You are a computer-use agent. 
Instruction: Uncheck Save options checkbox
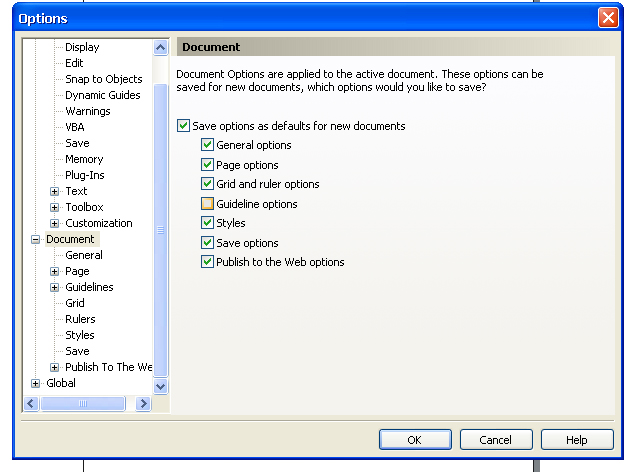(207, 243)
